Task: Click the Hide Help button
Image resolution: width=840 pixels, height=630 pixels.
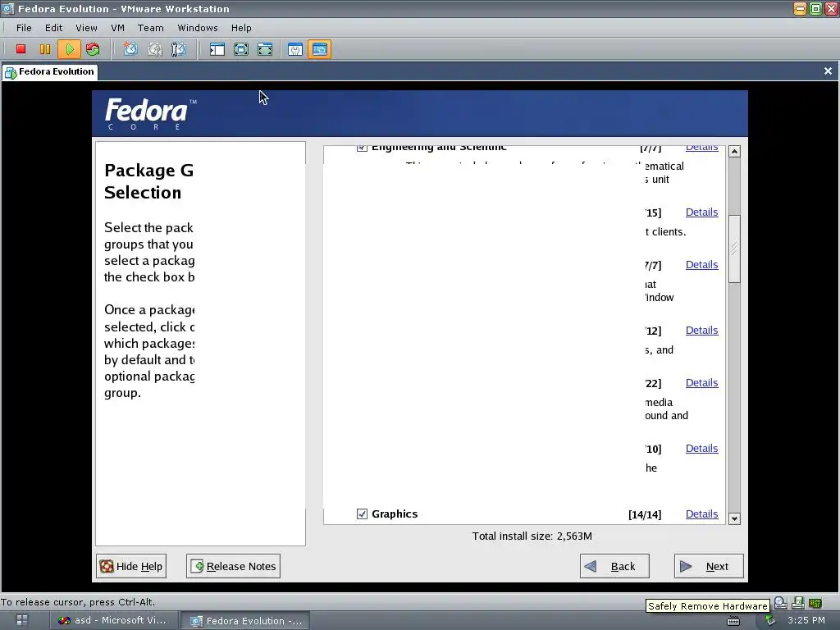Action: pyautogui.click(x=131, y=566)
